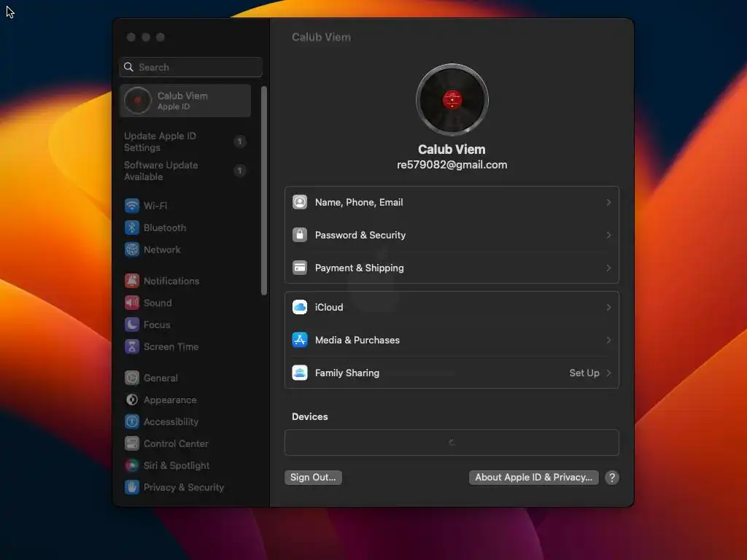
Task: Open Wi-Fi icon in sidebar
Action: [x=132, y=206]
